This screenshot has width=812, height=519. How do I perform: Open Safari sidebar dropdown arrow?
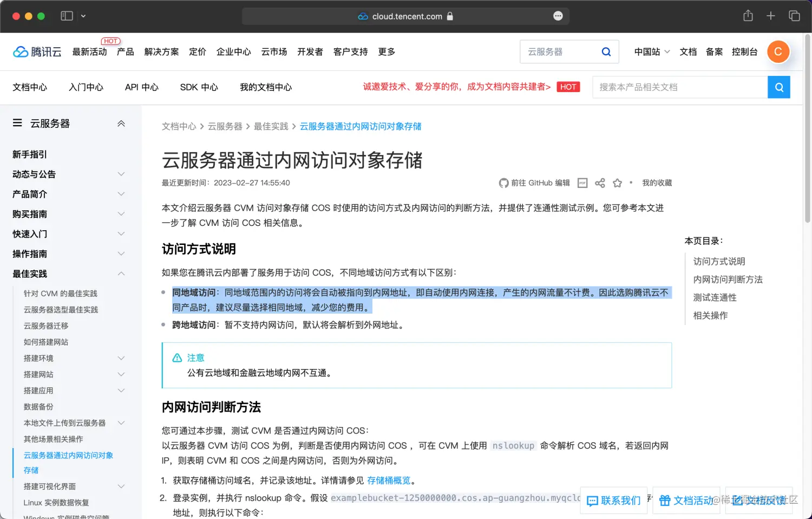pos(83,16)
